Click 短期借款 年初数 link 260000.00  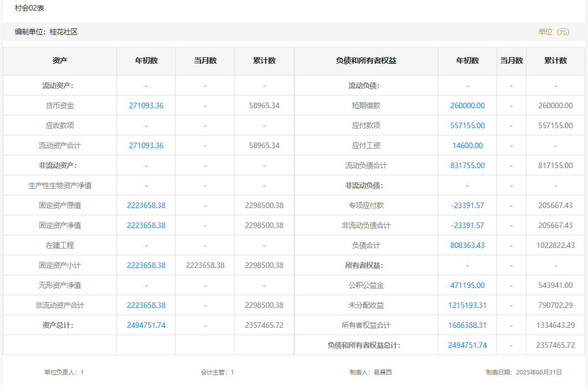click(x=467, y=105)
